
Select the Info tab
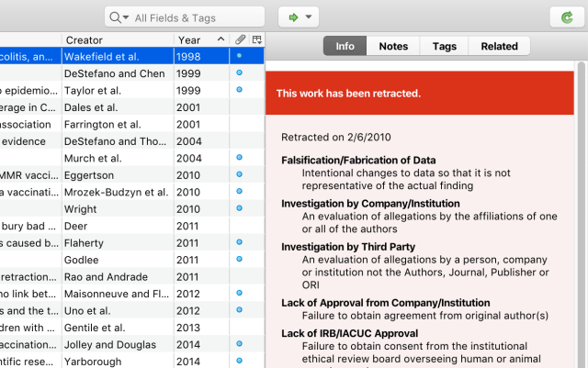(345, 46)
